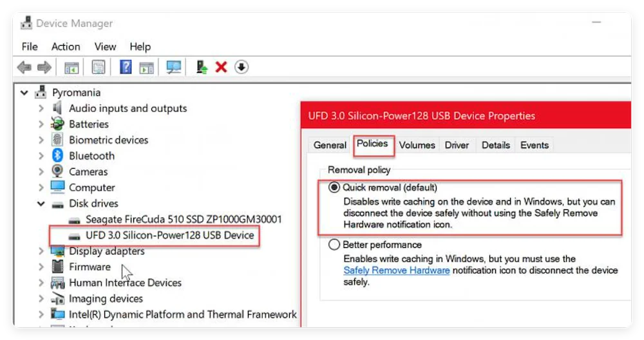Screen dimensions: 644x340
Task: Select the Imaging devices label
Action: (106, 299)
